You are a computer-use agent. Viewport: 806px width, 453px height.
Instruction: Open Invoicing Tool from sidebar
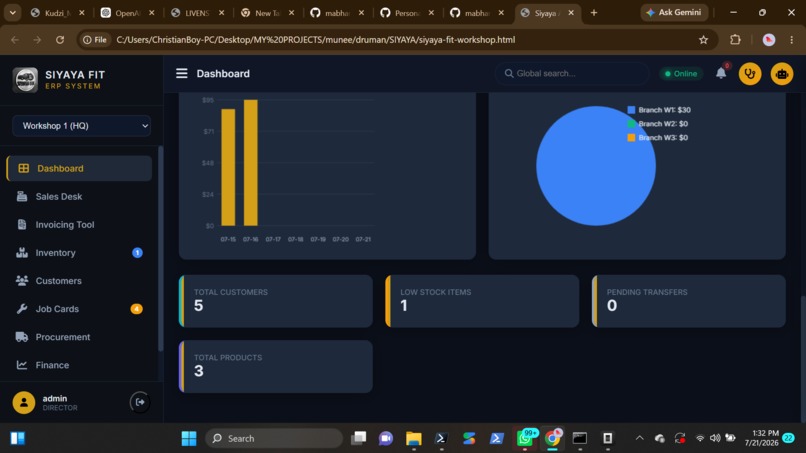coord(79,225)
